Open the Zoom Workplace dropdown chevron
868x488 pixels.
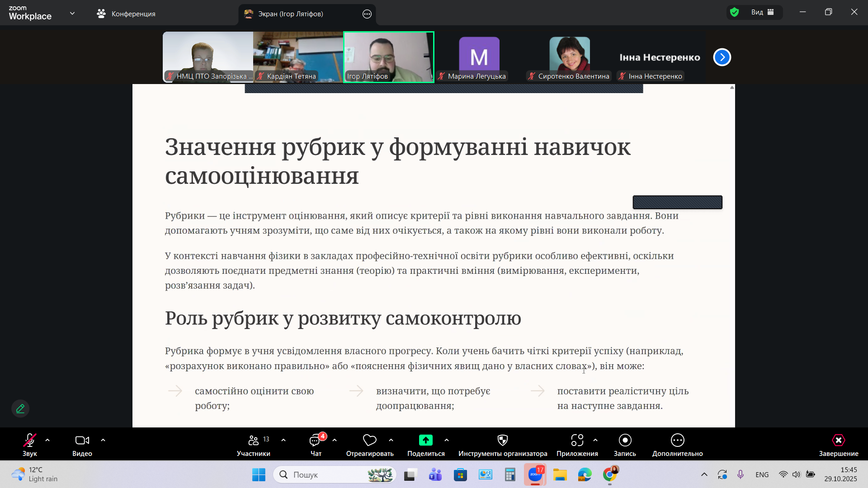(72, 14)
